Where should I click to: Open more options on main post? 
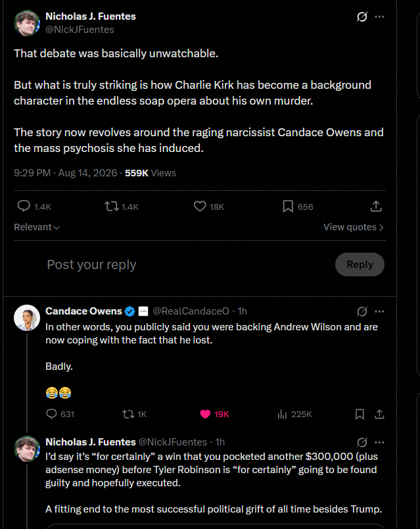pyautogui.click(x=379, y=16)
